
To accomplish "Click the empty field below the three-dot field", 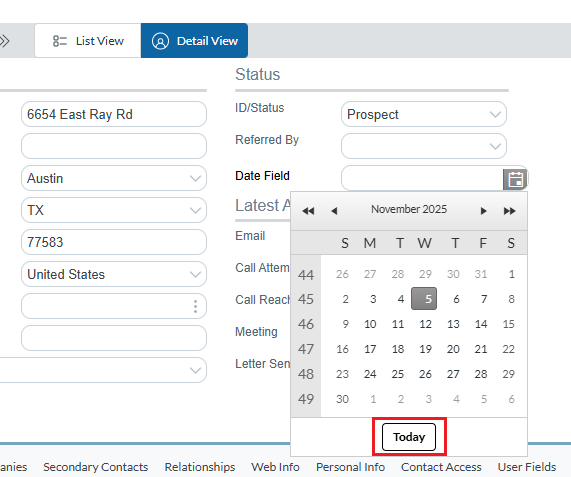I will coord(114,338).
